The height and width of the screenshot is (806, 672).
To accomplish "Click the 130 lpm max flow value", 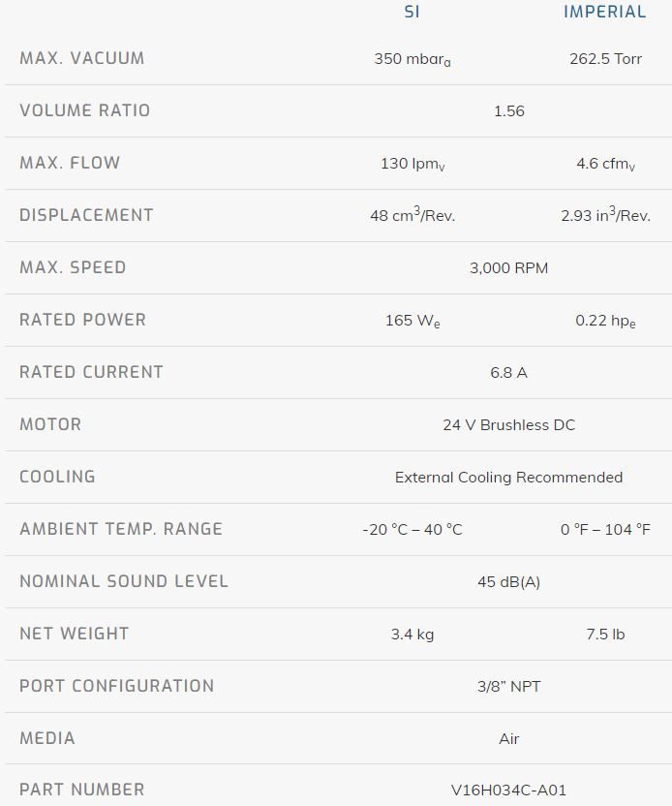I will 412,164.
